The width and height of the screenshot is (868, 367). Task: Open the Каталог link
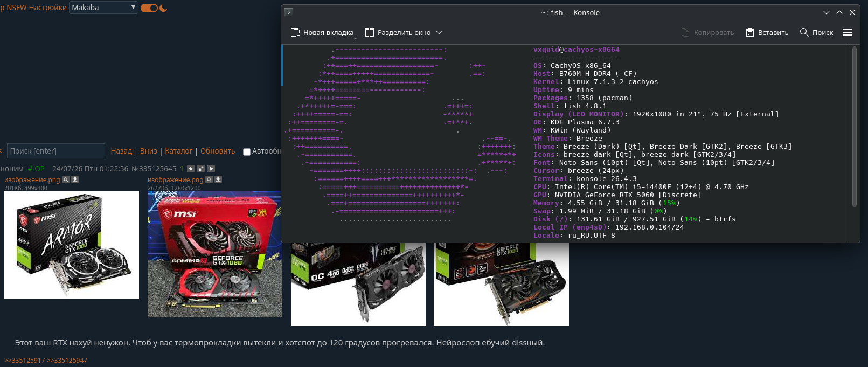pyautogui.click(x=178, y=151)
